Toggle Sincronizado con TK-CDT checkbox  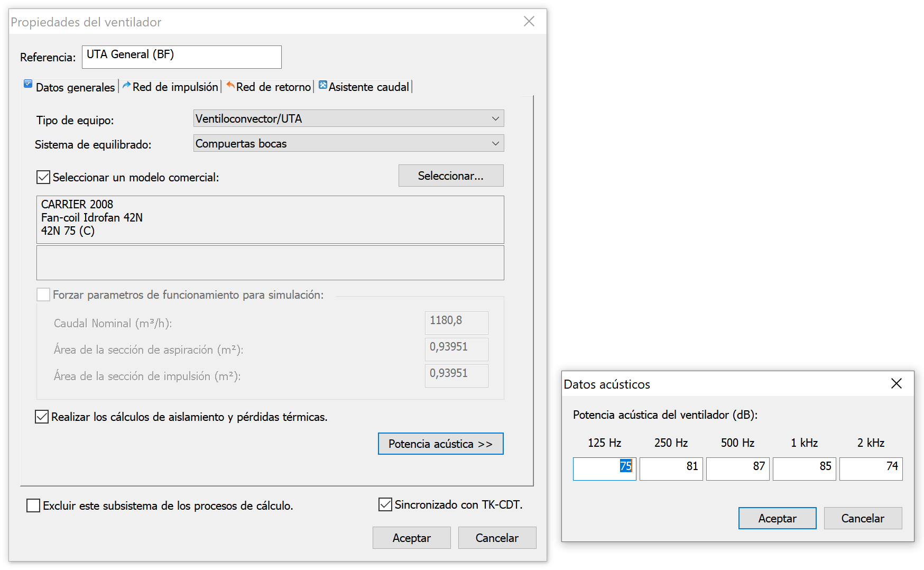click(385, 504)
